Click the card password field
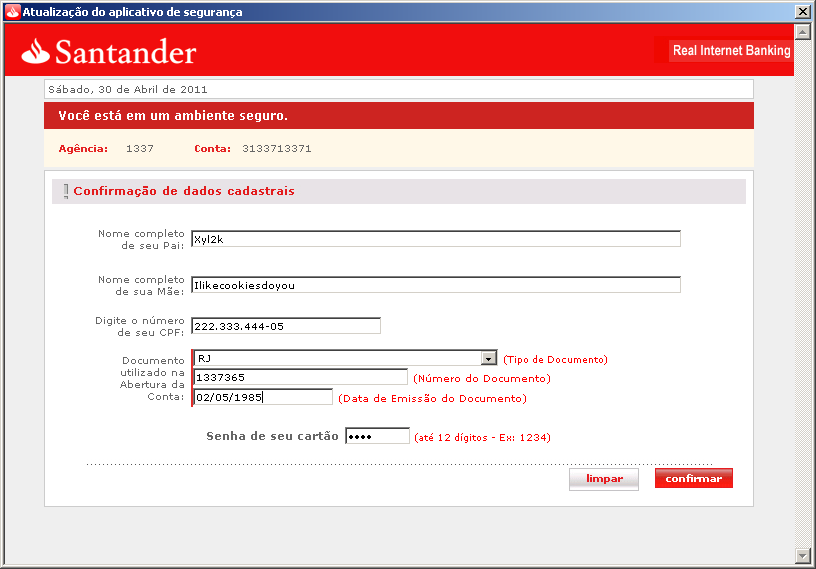816x569 pixels. coord(377,436)
